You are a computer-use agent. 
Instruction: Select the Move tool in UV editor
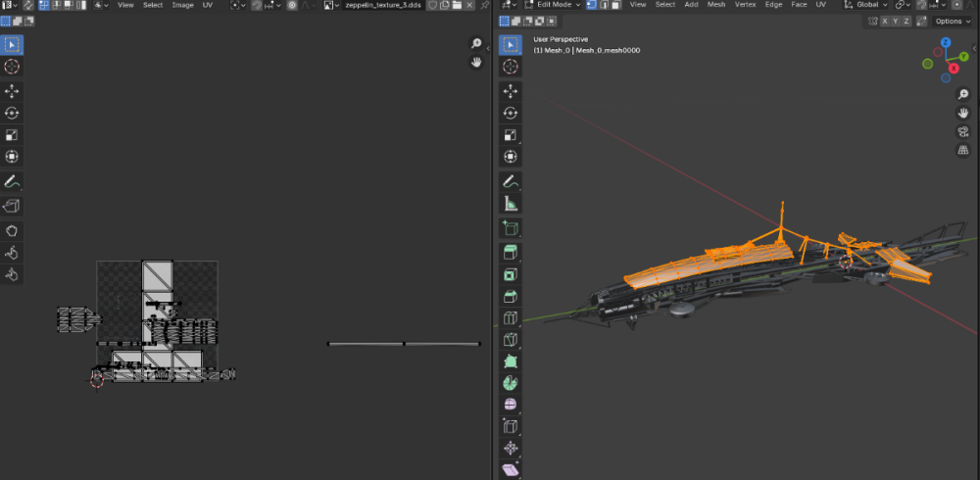point(12,91)
